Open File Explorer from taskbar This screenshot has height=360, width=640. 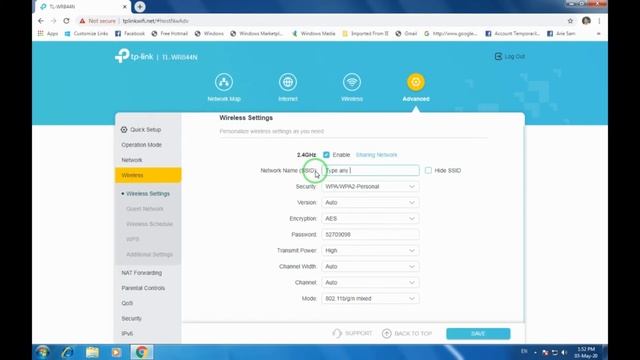point(92,352)
